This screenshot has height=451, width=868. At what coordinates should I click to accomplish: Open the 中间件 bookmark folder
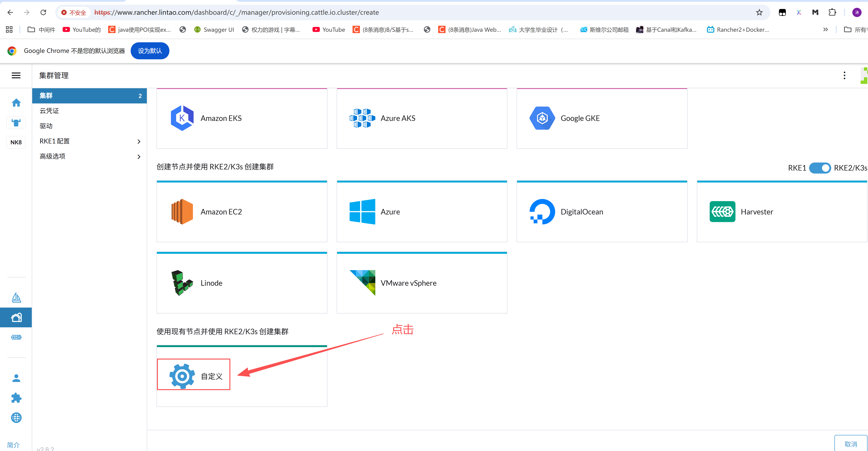(x=41, y=30)
